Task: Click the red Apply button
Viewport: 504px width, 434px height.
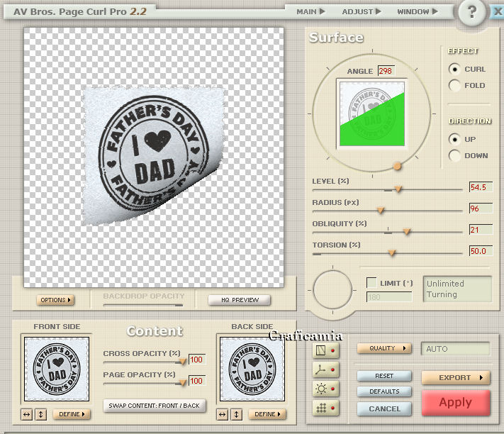Action: pyautogui.click(x=456, y=403)
